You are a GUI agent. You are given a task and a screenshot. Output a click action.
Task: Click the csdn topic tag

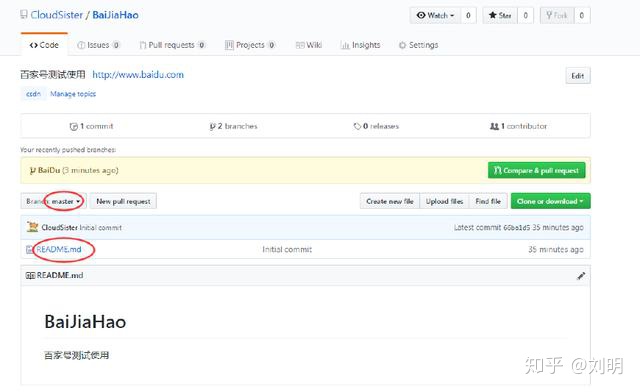pyautogui.click(x=33, y=94)
